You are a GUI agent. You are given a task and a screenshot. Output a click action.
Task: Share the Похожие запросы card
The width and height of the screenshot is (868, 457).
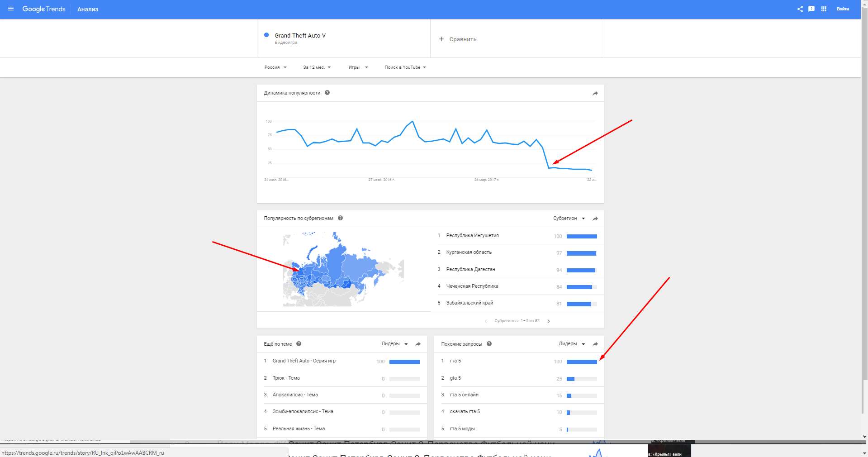595,344
